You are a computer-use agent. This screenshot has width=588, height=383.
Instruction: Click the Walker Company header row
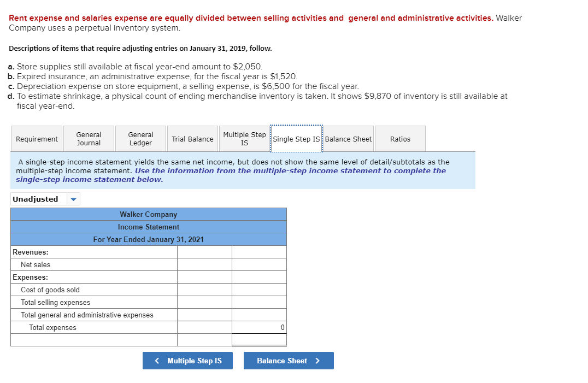coord(148,214)
